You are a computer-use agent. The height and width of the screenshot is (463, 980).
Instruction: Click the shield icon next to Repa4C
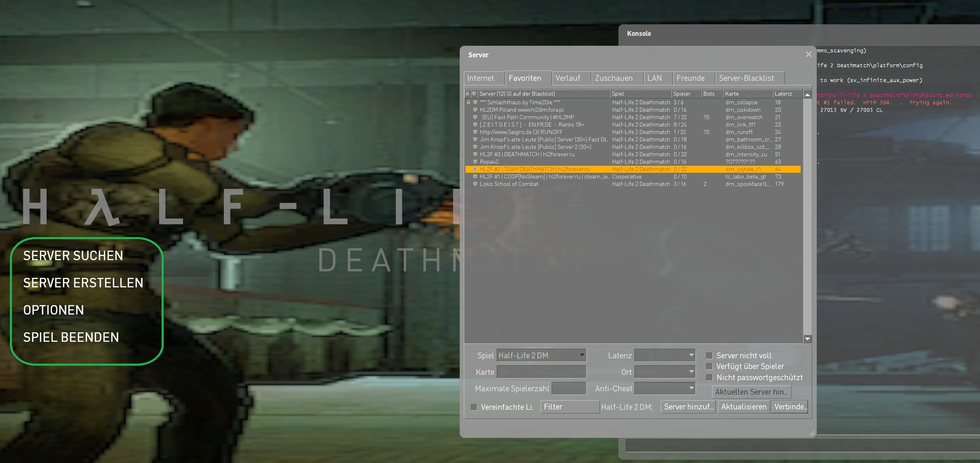[x=475, y=162]
